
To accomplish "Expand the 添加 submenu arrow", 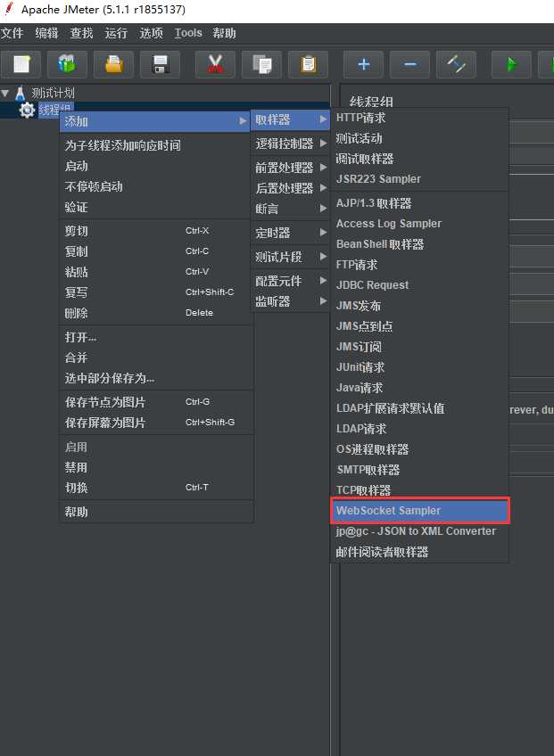I will point(243,121).
